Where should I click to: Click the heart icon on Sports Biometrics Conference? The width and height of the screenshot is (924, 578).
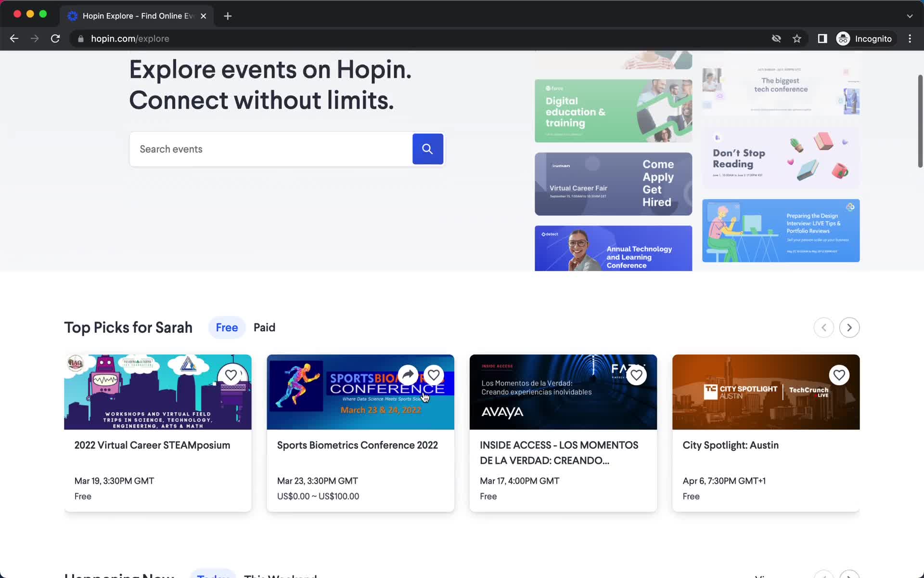tap(433, 374)
